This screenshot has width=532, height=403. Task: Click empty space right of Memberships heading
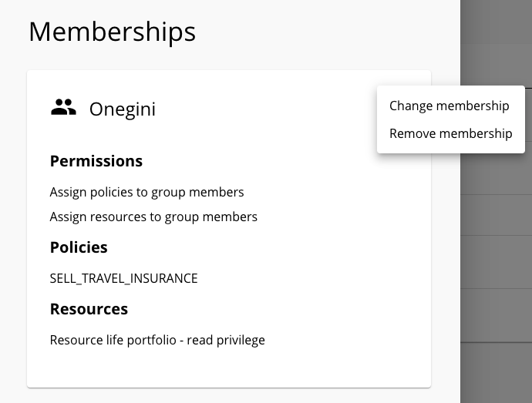coord(325,32)
